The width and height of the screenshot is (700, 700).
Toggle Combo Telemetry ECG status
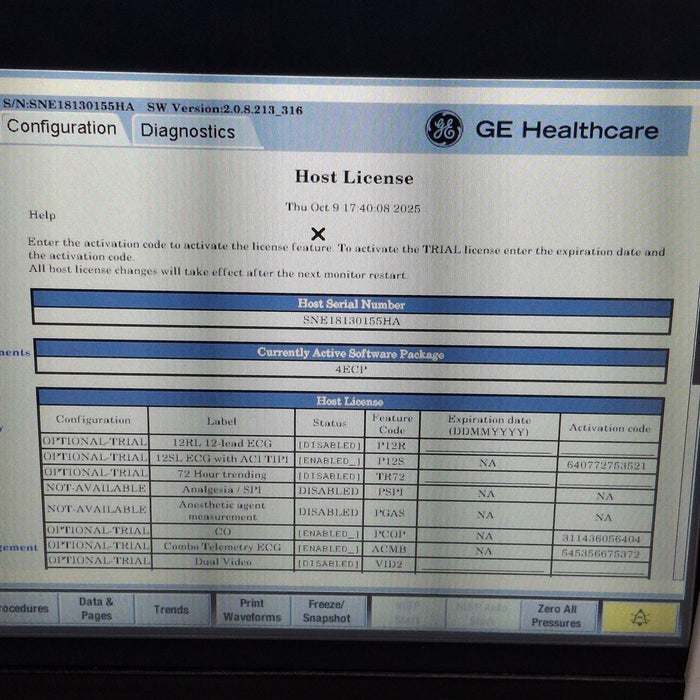click(329, 549)
